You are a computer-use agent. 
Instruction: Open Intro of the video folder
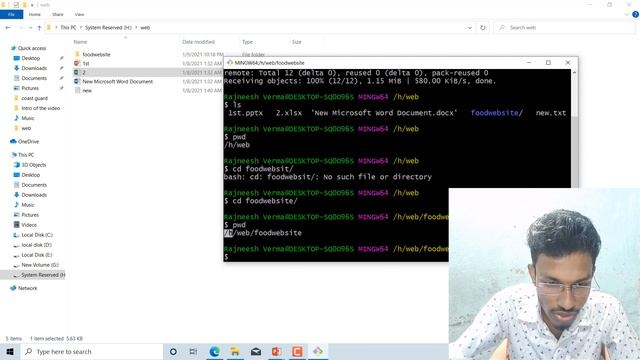[40, 108]
